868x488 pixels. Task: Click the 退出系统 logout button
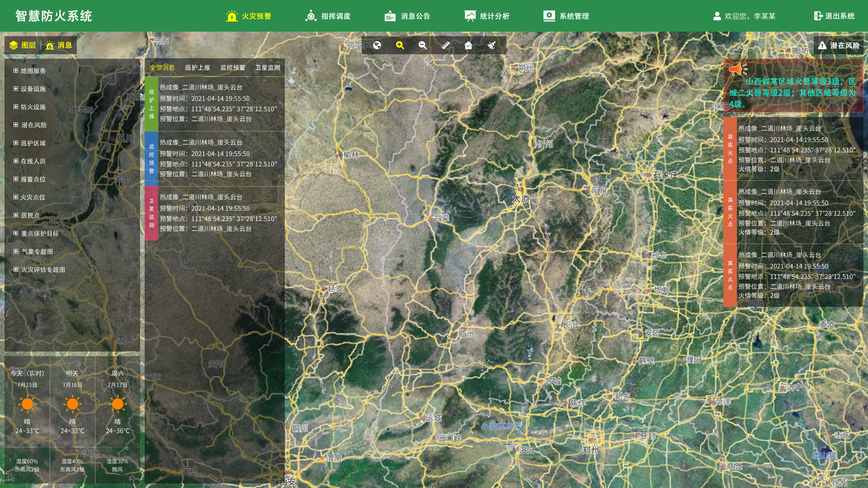[834, 16]
